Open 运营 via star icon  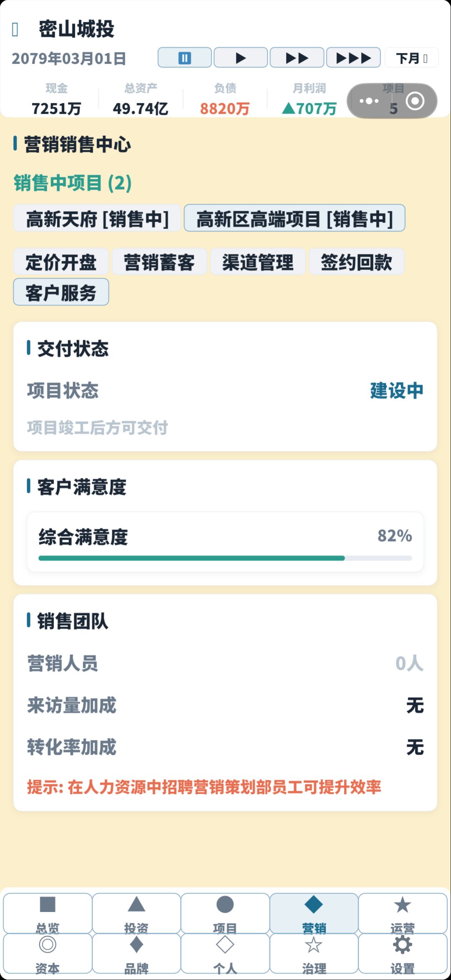click(x=403, y=912)
